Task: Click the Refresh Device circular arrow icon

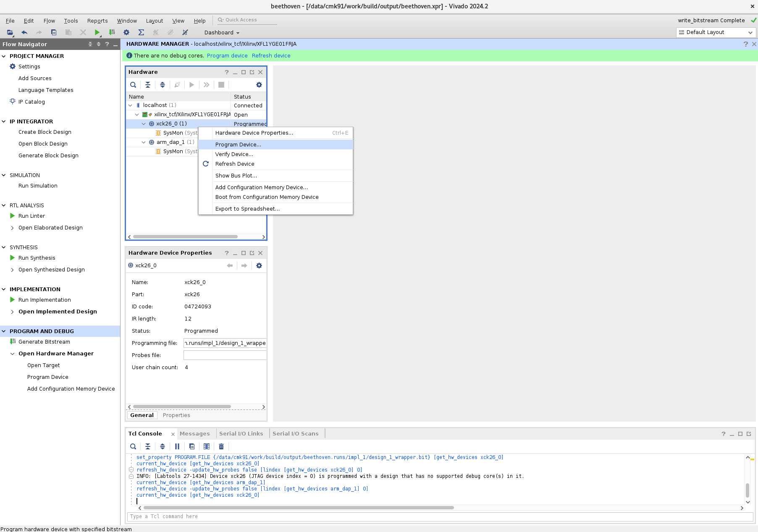Action: (x=206, y=164)
